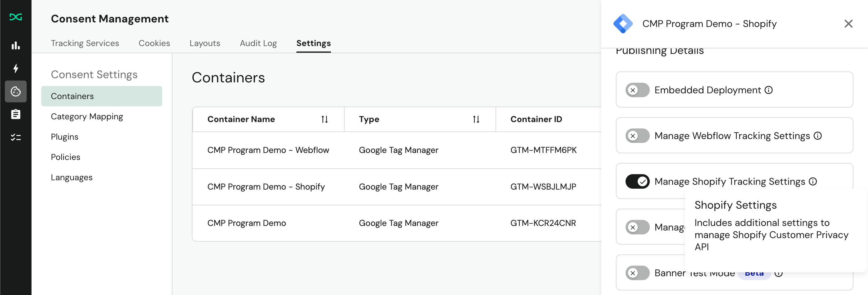Open the Policies settings page
The image size is (868, 295).
66,157
